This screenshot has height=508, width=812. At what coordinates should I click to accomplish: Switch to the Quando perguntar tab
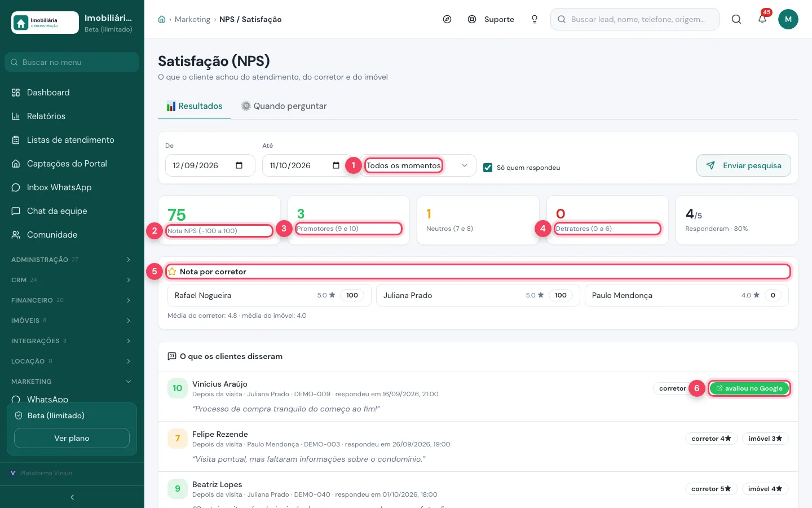(284, 106)
